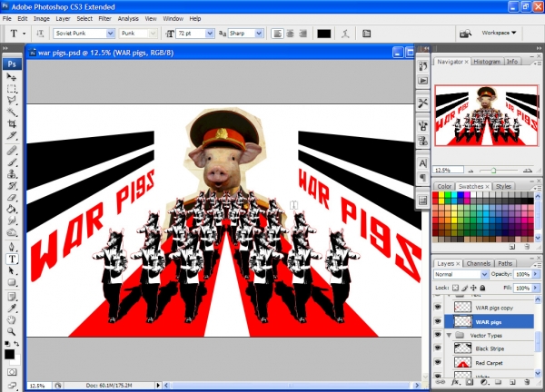Screen dimensions: 545x392
Task: Toggle lock transparent pixels
Action: [x=456, y=288]
